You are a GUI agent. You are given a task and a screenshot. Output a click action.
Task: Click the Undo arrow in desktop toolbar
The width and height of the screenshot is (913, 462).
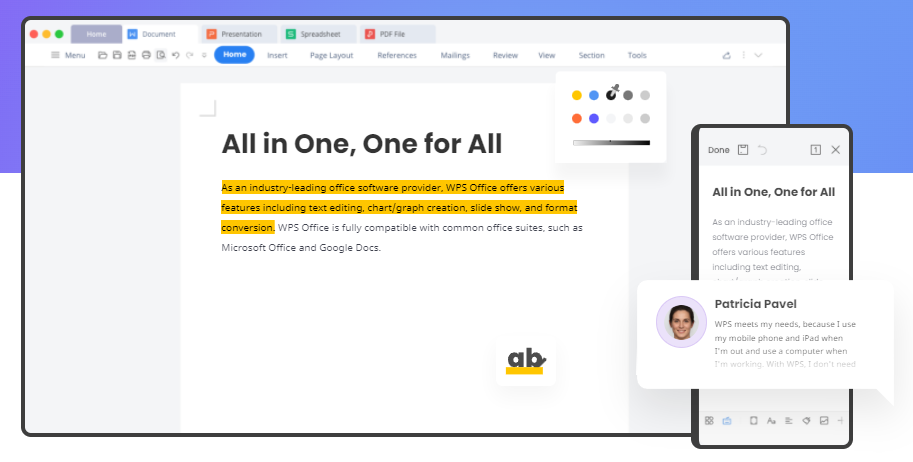[x=175, y=55]
